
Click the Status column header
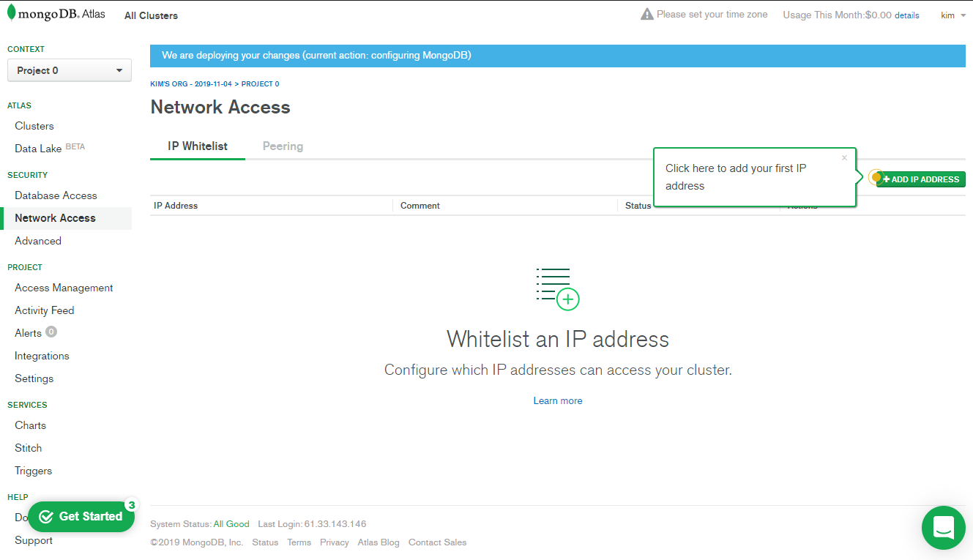pos(638,206)
